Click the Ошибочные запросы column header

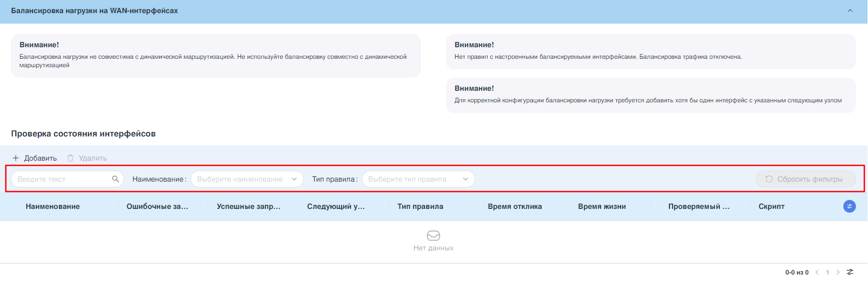(x=157, y=206)
